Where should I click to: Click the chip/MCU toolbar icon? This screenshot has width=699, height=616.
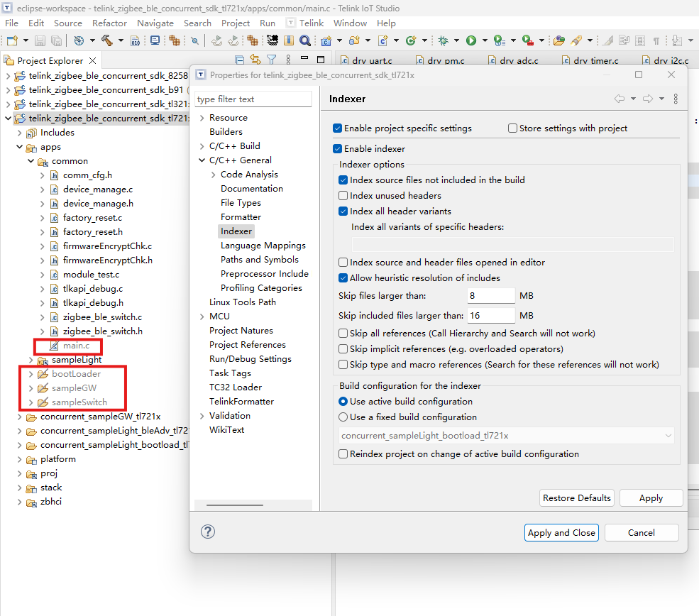[273, 40]
